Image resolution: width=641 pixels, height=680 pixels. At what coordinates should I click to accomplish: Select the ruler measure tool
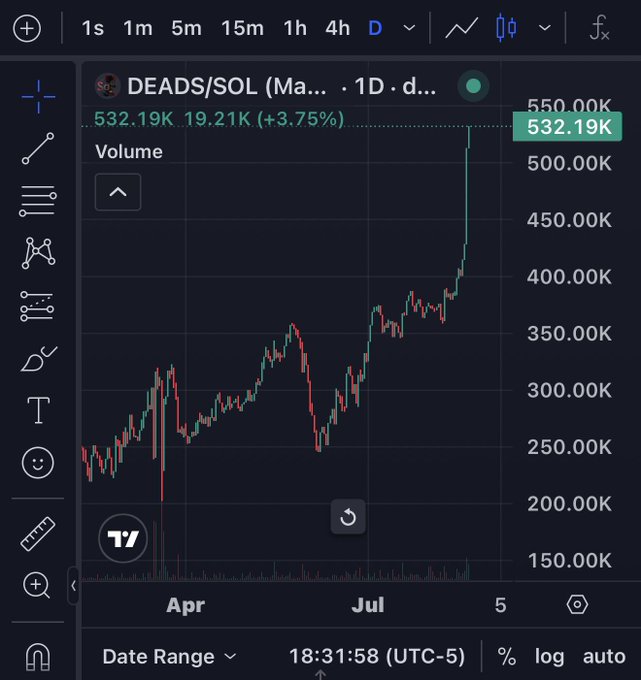click(38, 534)
